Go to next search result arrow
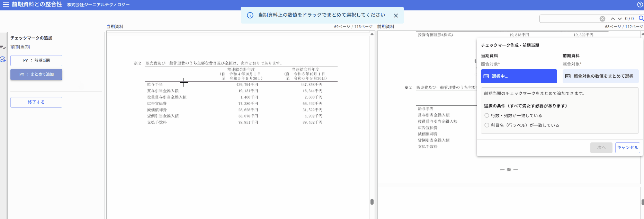644x219 pixels. pos(619,19)
